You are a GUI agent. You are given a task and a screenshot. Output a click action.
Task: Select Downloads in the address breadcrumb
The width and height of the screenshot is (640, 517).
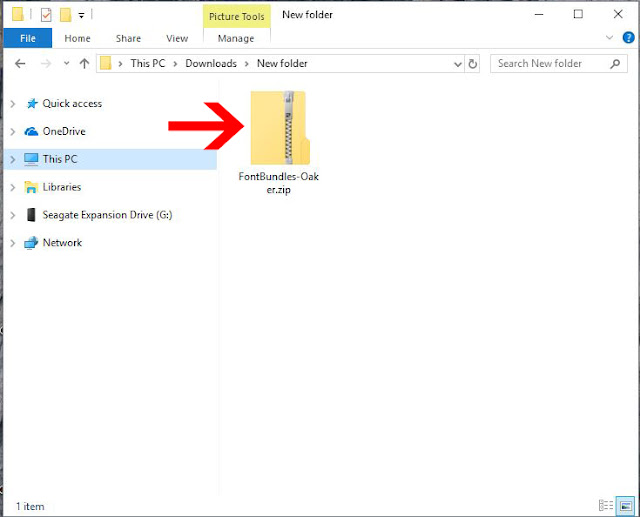(x=211, y=64)
